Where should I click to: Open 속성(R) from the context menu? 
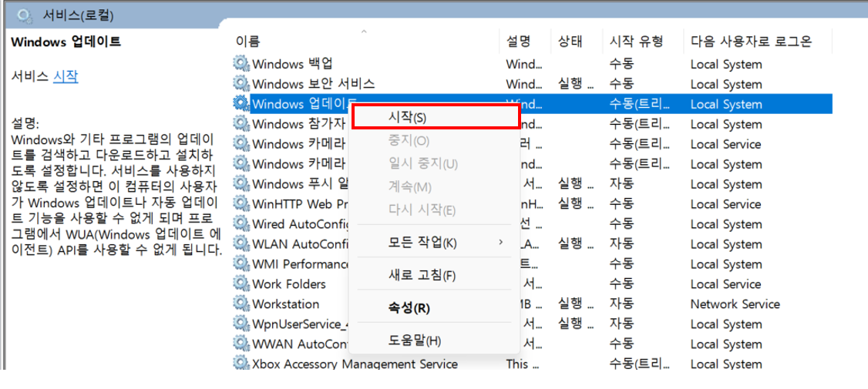click(x=435, y=307)
